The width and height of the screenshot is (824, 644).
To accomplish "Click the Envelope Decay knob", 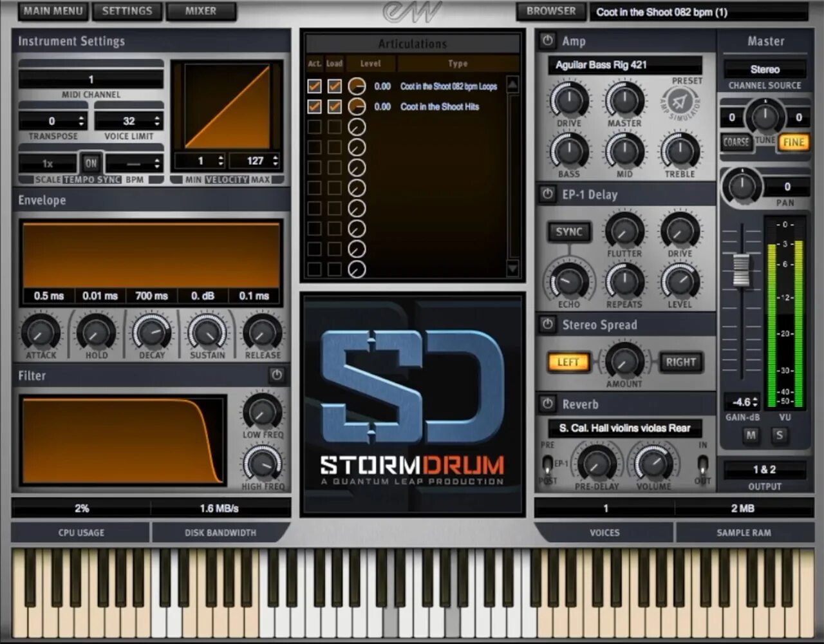I will tap(152, 332).
